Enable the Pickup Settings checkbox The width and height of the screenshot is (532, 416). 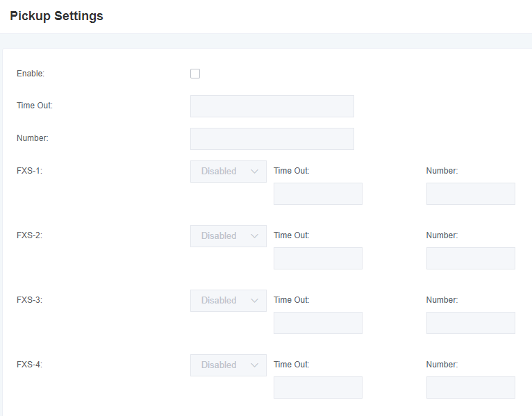click(x=195, y=74)
